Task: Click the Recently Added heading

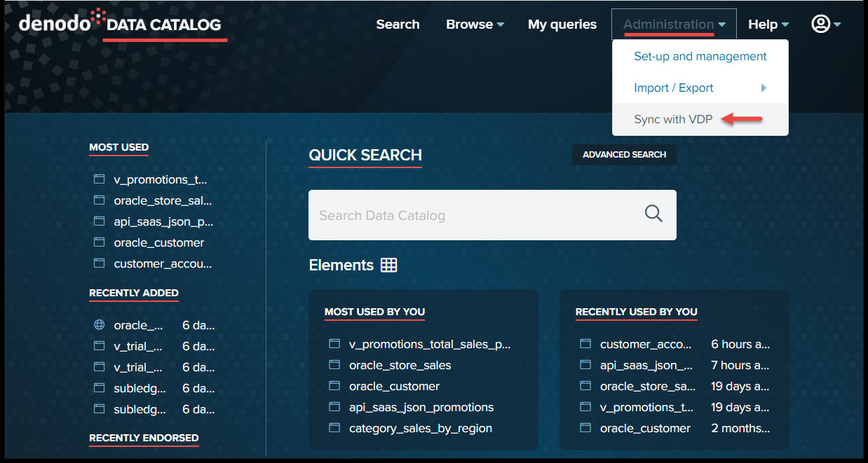Action: (x=134, y=293)
